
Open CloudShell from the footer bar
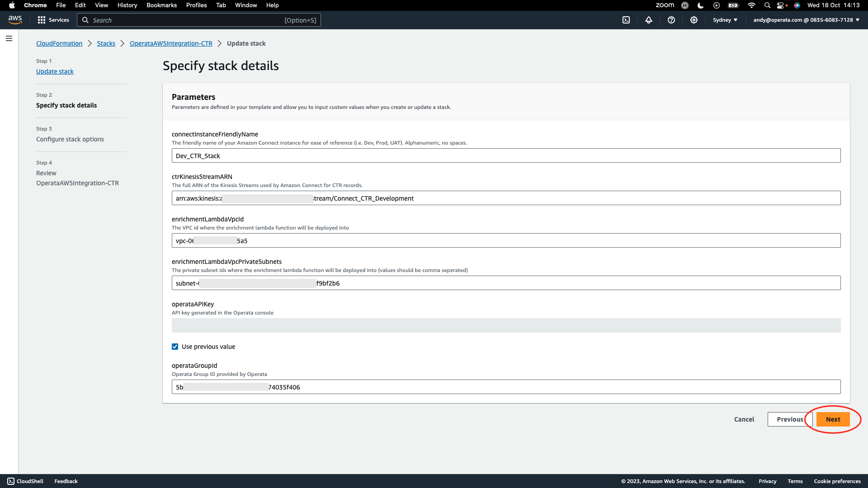pyautogui.click(x=25, y=481)
